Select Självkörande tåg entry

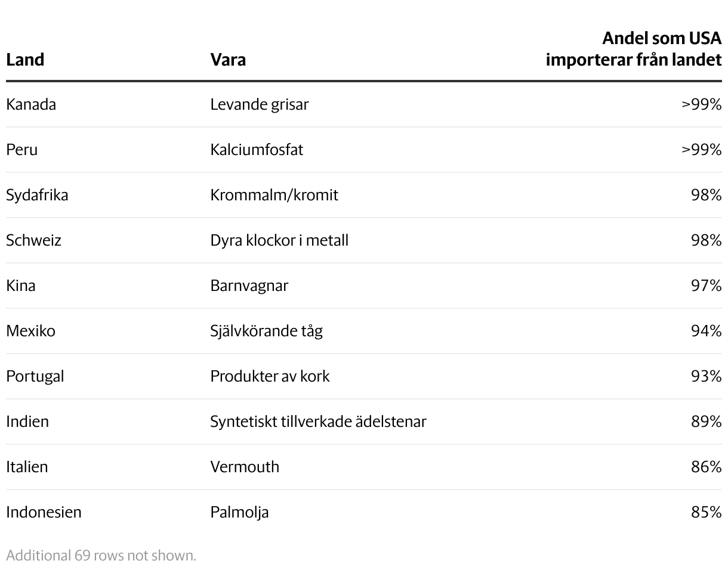point(266,331)
